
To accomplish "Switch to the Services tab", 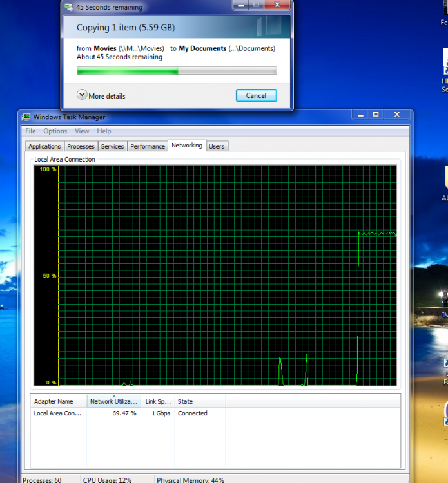I will [112, 146].
